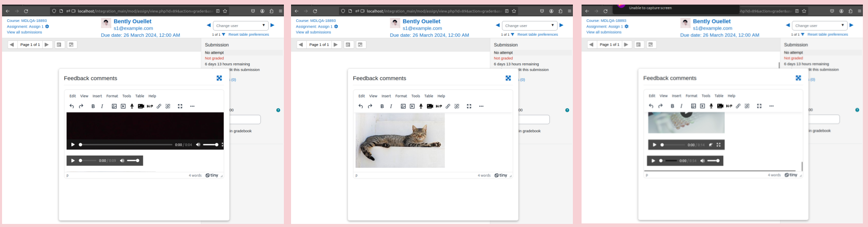Open Bently Ouellet profile in middle window
The height and width of the screenshot is (227, 868).
421,21
